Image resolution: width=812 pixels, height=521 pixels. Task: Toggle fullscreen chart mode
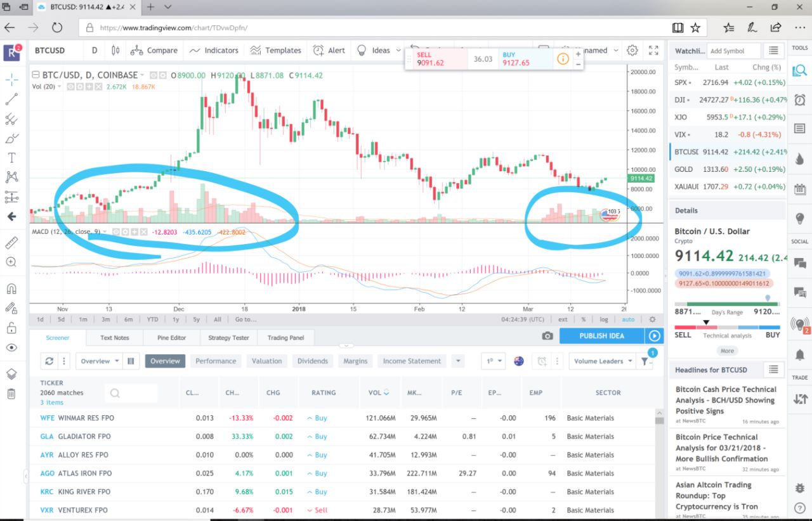point(653,50)
